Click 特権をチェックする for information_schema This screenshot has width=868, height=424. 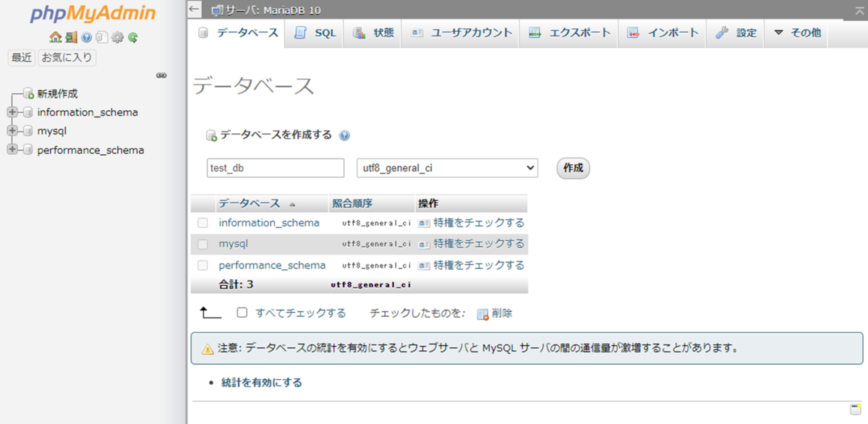click(x=479, y=223)
